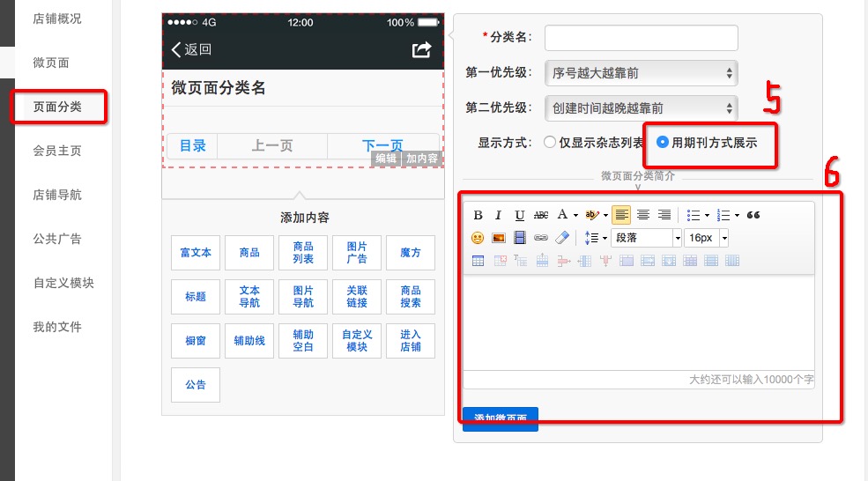
Task: Click inside the rich text editing area
Action: click(x=639, y=322)
